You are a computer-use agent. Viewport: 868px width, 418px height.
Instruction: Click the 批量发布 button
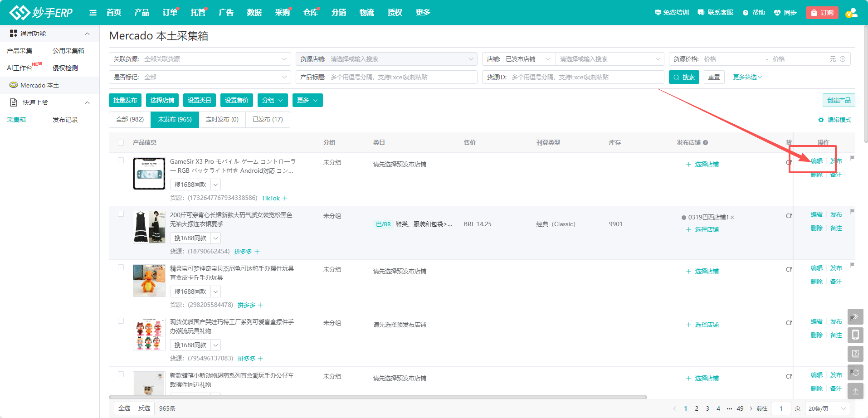tap(125, 100)
